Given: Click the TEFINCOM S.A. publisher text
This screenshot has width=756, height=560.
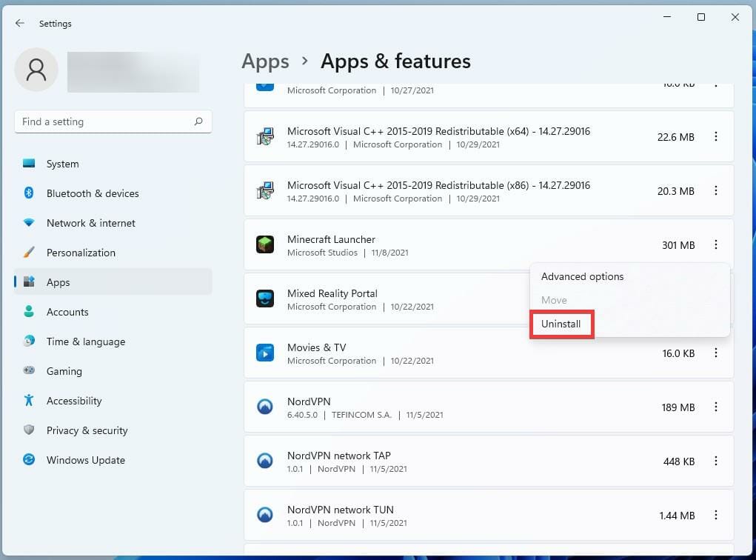Looking at the screenshot, I should pos(361,416).
